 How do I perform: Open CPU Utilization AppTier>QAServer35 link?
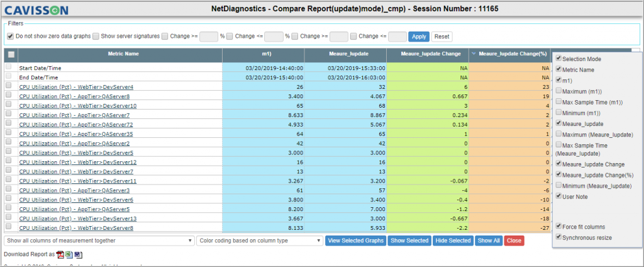[x=76, y=134]
